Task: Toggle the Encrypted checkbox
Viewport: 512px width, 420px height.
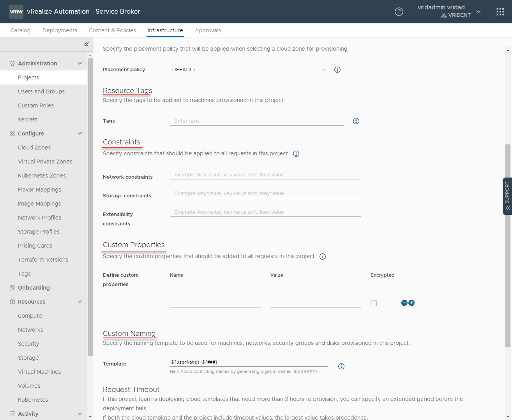Action: coord(374,303)
